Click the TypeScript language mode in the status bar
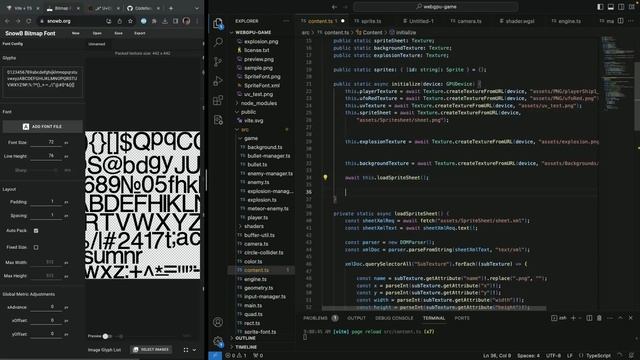This screenshot has height=360, width=640. click(598, 356)
